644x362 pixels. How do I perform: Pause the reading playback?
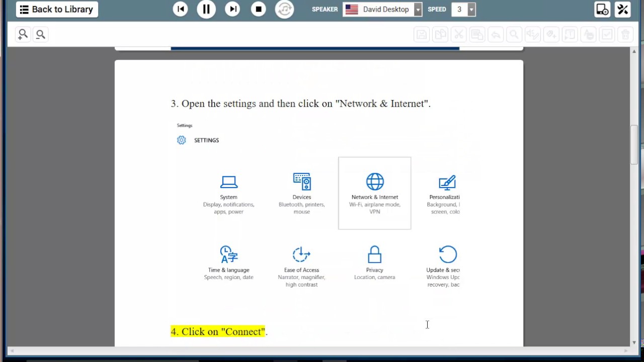pyautogui.click(x=206, y=9)
